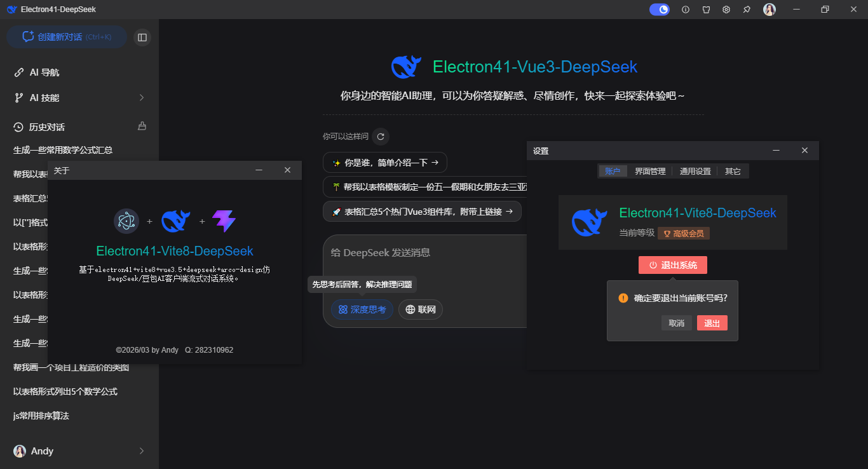868x469 pixels.
Task: Enable 深度思考 mode
Action: click(x=362, y=309)
